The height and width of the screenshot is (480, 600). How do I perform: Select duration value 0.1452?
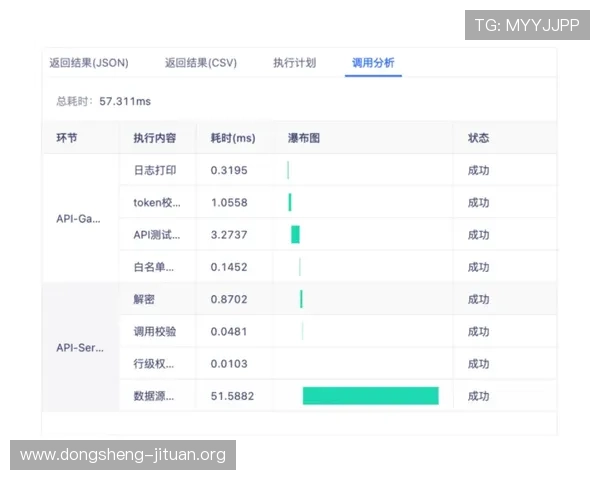(229, 267)
